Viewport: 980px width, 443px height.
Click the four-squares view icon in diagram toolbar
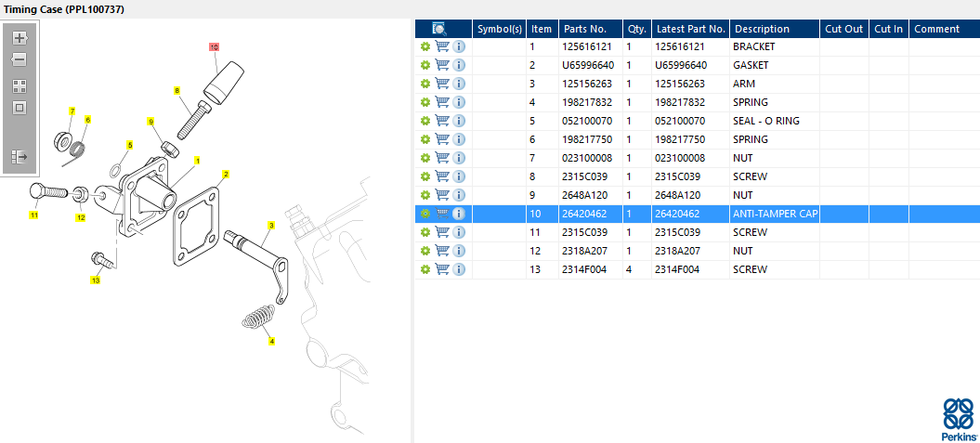pos(20,87)
